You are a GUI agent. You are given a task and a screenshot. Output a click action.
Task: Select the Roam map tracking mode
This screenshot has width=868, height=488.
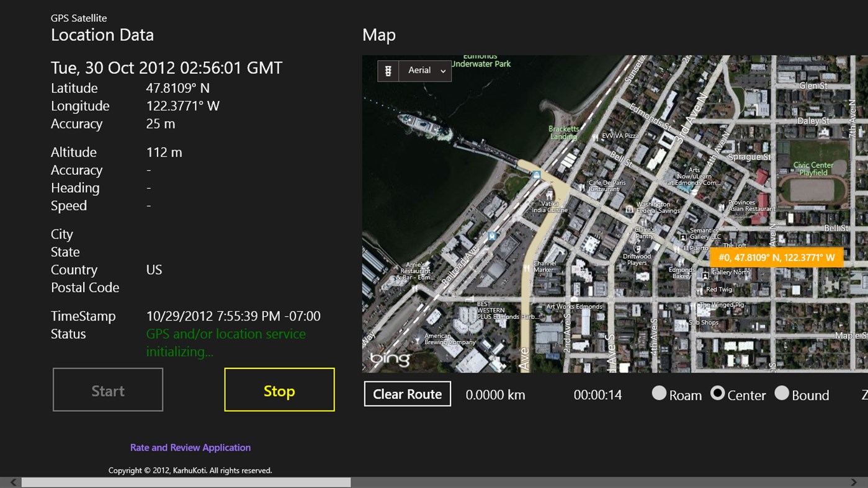(658, 393)
